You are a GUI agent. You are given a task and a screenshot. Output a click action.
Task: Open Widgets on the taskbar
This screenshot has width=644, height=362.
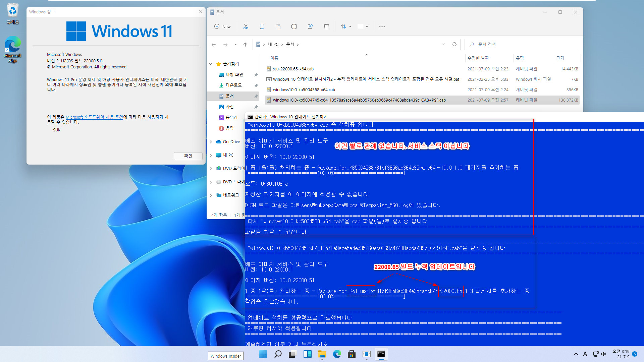click(x=307, y=354)
